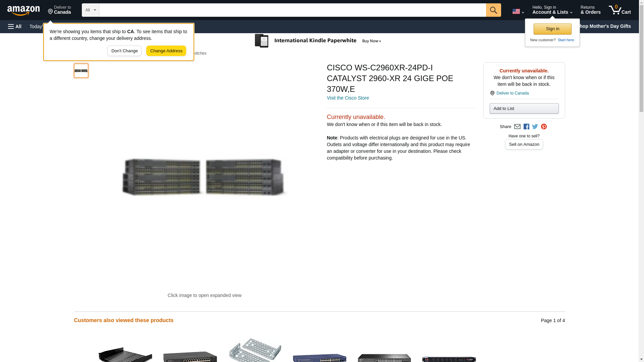The image size is (644, 362).
Task: Expand the search category All dropdown
Action: 91,10
